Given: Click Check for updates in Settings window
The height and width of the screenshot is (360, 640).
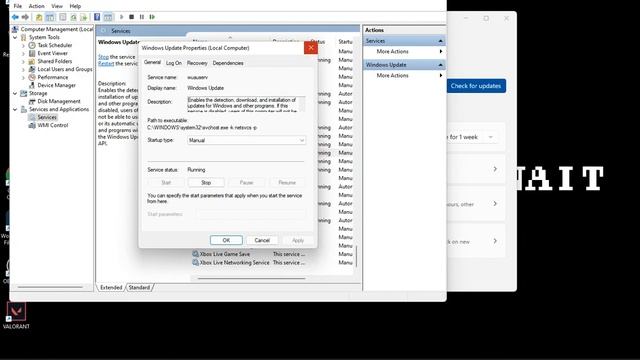Looking at the screenshot, I should 476,86.
